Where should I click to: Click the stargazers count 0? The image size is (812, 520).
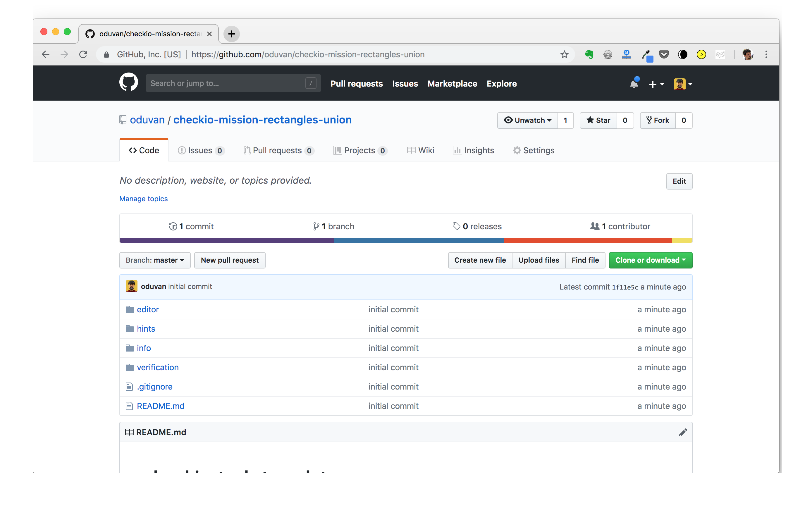pos(625,120)
